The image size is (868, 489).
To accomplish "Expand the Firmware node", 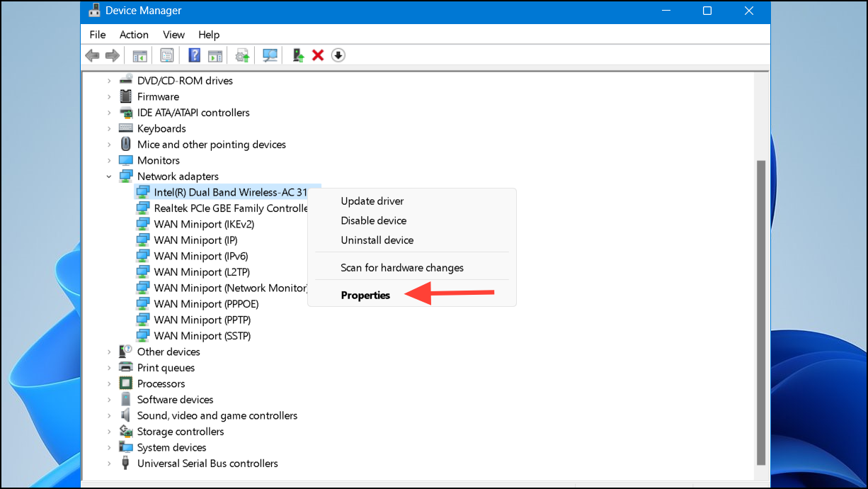I will pos(109,96).
